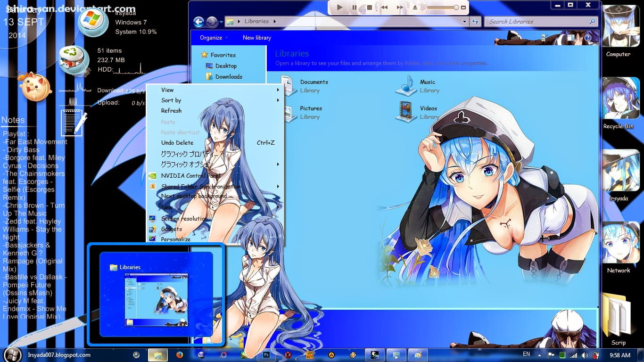Screen dimensions: 644x362
Task: Click the volume speaker tray icon
Action: click(x=585, y=355)
